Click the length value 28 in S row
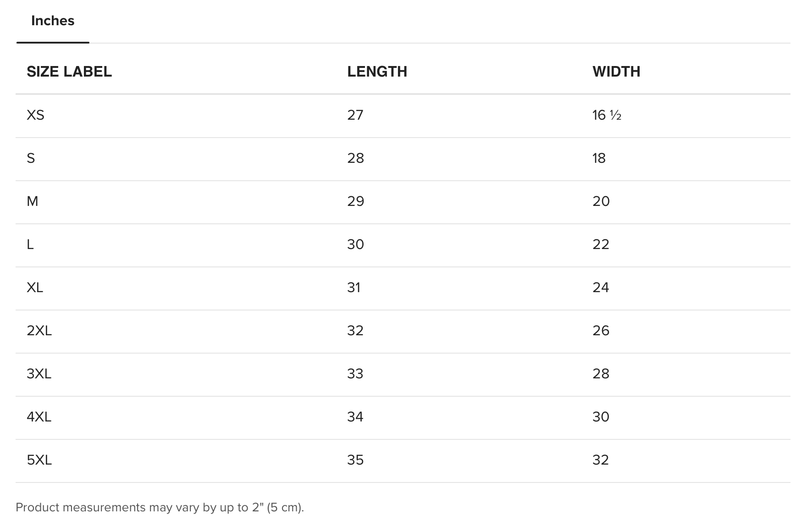 tap(355, 158)
